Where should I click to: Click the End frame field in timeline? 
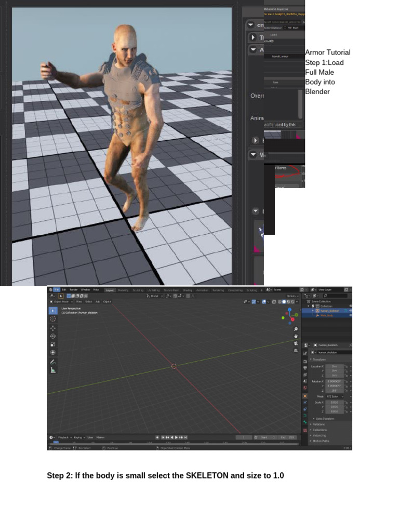pyautogui.click(x=287, y=437)
